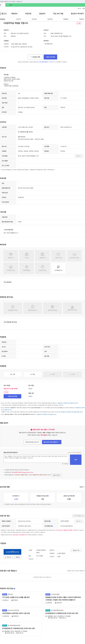Image resolution: width=85 pixels, height=644 pixels.
Task: Click the 채용정보 이력 button
Action: (76, 551)
